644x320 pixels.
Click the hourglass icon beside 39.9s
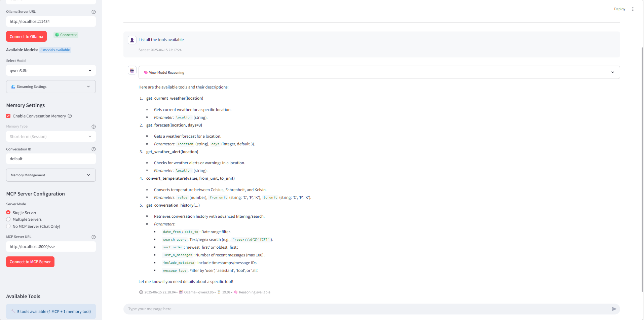(219, 292)
